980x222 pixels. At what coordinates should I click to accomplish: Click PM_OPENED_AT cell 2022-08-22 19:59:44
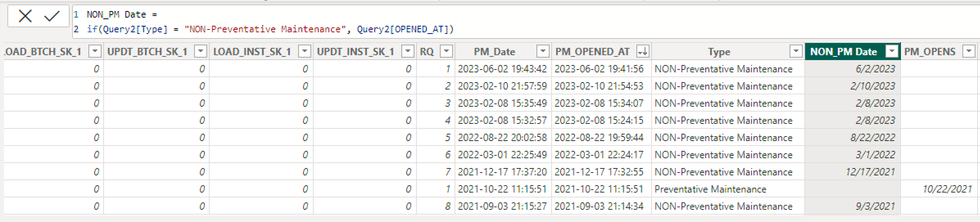click(x=602, y=138)
